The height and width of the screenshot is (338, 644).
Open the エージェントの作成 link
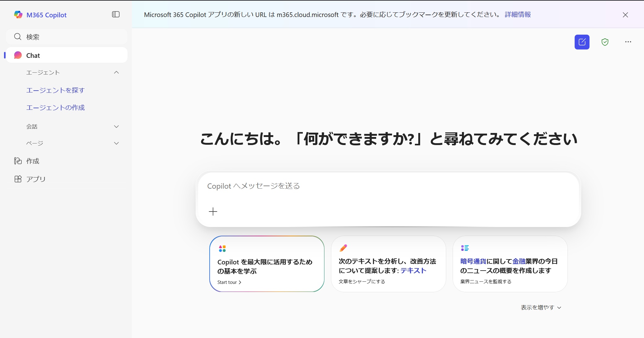click(x=55, y=108)
